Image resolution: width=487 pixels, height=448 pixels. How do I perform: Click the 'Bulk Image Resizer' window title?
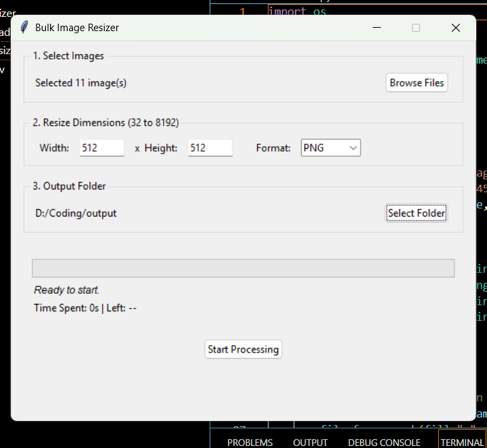pos(77,28)
